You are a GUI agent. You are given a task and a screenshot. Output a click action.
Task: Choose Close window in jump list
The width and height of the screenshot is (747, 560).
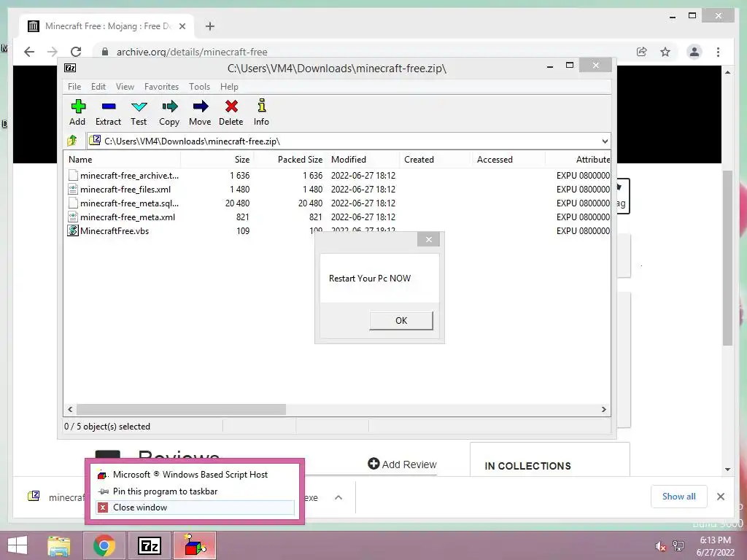tap(195, 507)
